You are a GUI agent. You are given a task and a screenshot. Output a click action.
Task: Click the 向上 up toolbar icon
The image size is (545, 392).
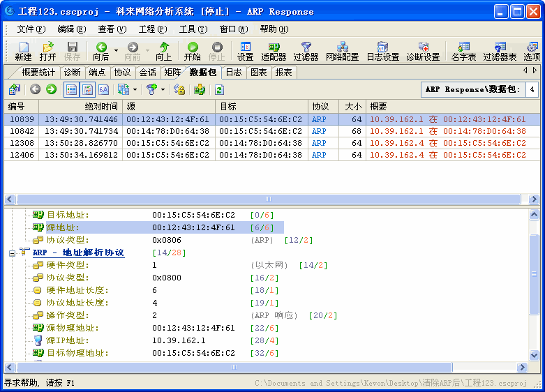click(x=164, y=51)
